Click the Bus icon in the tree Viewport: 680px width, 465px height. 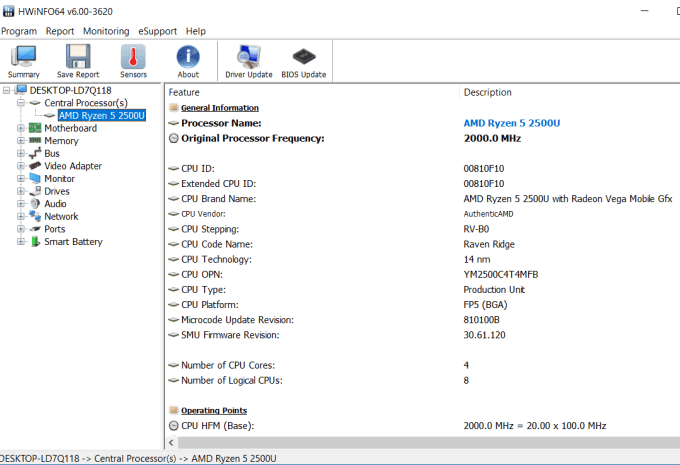pyautogui.click(x=35, y=153)
